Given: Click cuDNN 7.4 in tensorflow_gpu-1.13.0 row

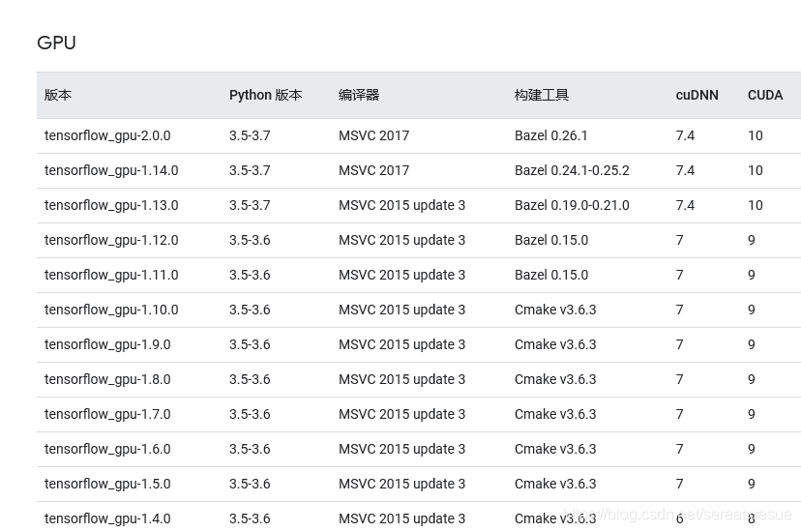Looking at the screenshot, I should (685, 205).
